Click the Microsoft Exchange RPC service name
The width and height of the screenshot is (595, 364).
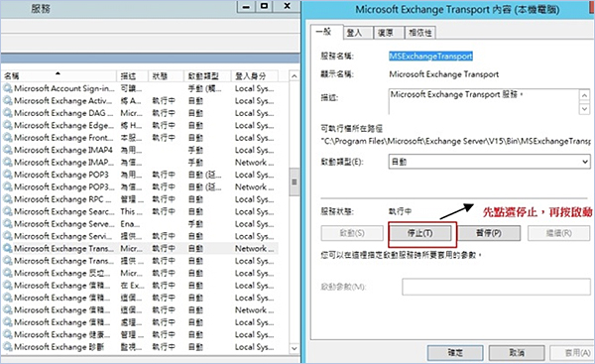[x=62, y=199]
